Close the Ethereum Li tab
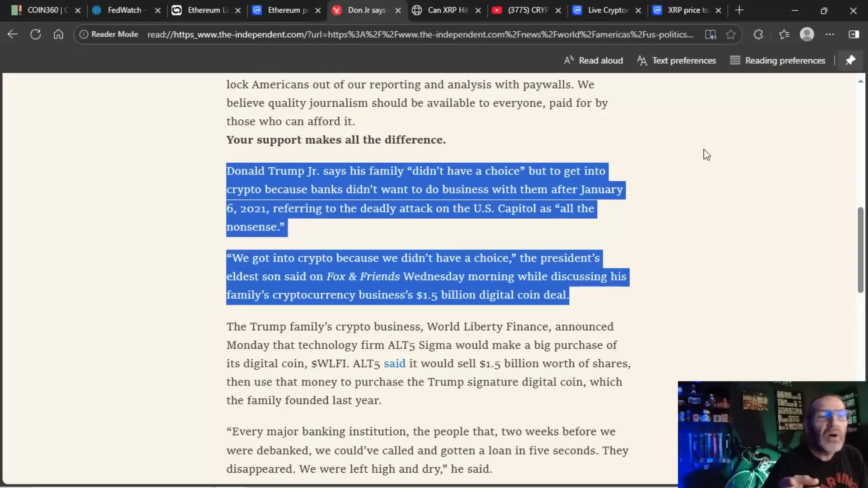 (x=238, y=10)
